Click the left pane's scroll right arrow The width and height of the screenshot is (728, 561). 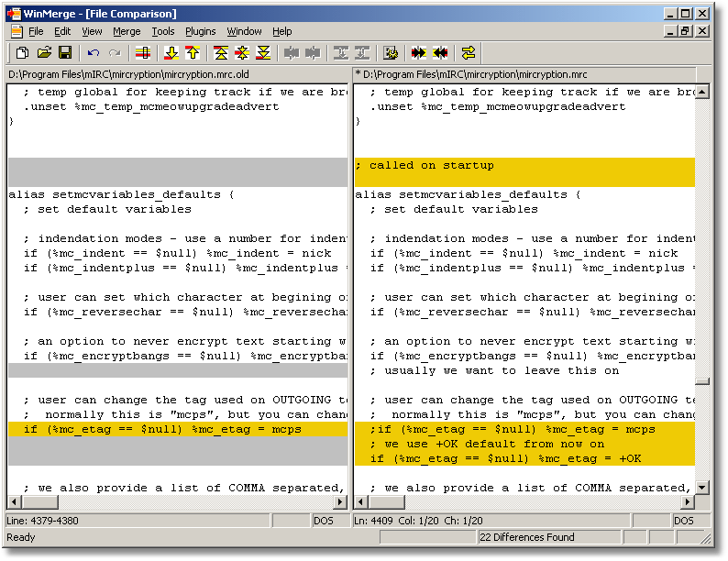coord(341,501)
